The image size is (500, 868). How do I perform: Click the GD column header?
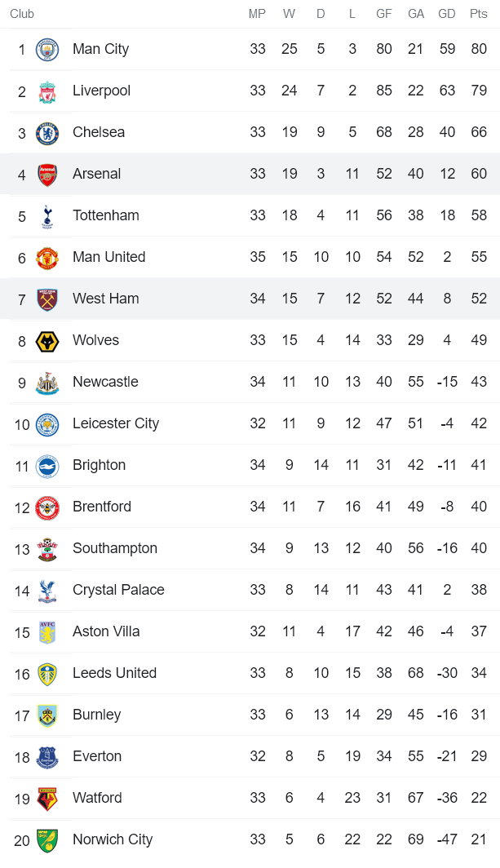pos(447,14)
